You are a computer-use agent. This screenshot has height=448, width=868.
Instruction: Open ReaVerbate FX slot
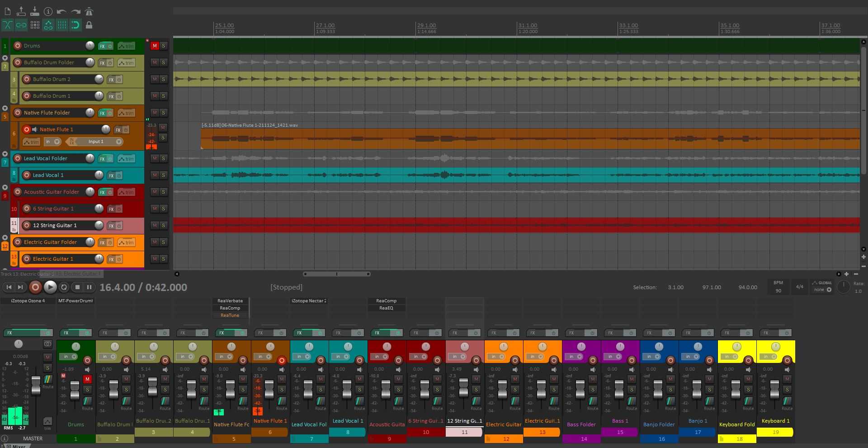230,301
